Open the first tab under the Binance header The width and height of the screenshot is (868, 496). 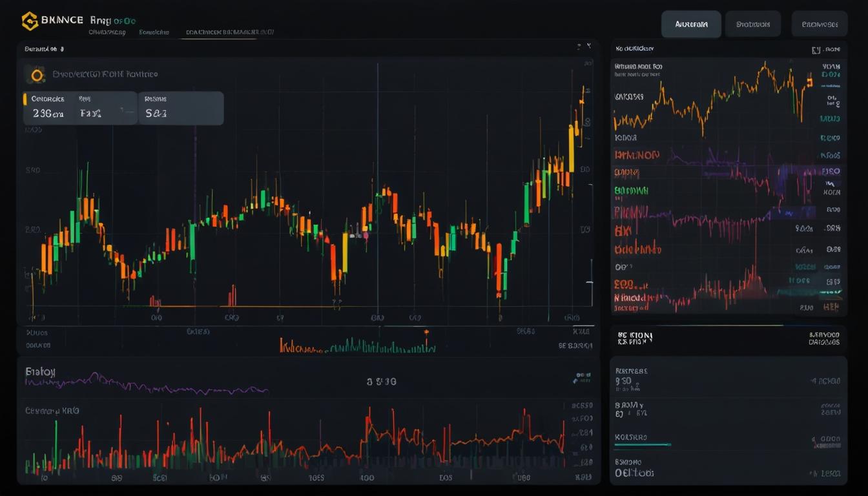[x=107, y=32]
